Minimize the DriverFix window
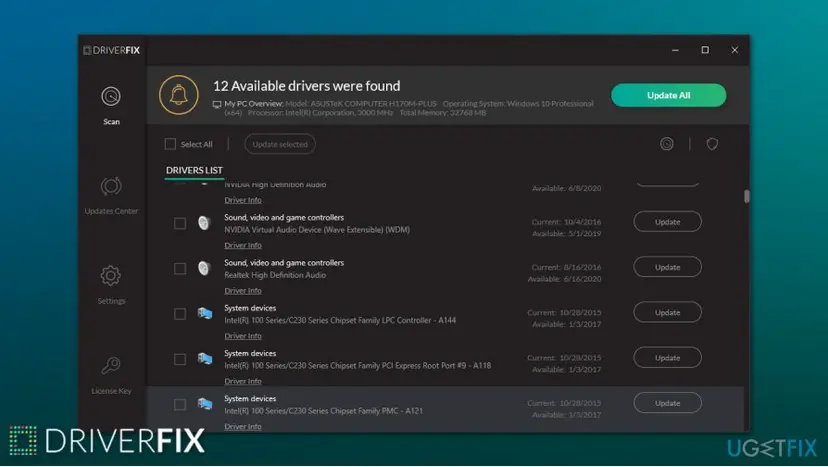Screen dimensions: 828x467 (675, 50)
